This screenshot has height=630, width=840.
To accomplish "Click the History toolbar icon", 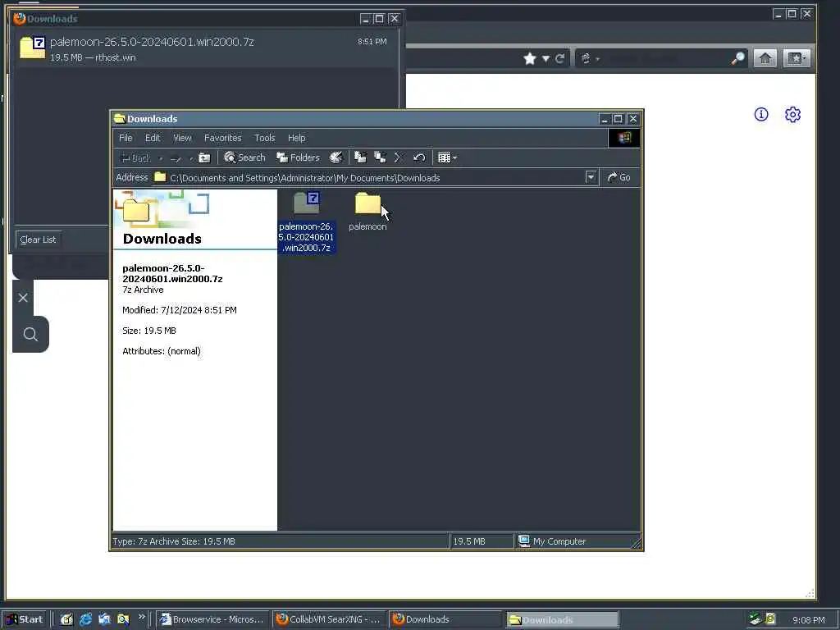I will [336, 157].
